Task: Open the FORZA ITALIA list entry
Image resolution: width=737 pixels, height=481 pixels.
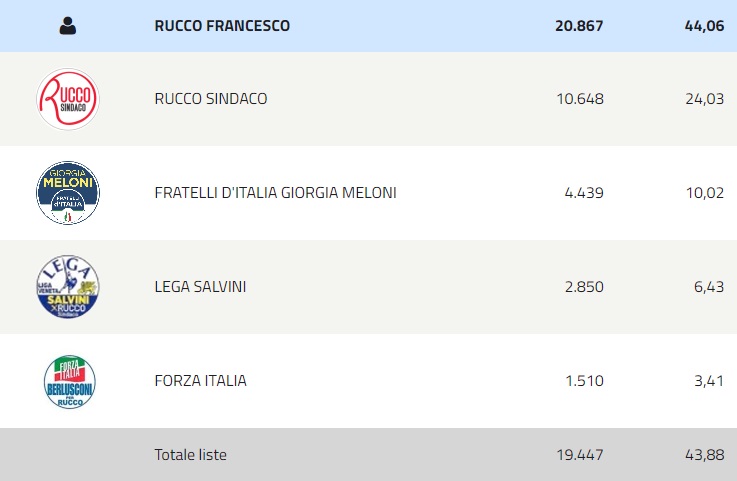Action: click(200, 381)
